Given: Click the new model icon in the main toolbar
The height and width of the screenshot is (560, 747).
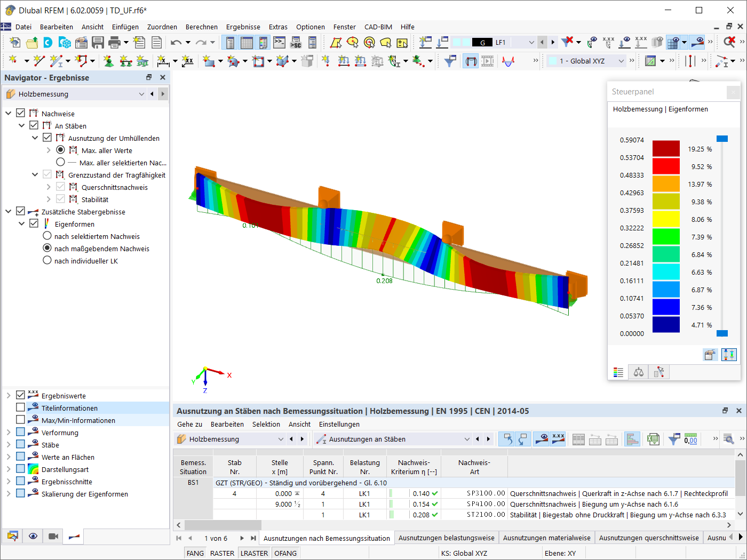Looking at the screenshot, I should (x=15, y=42).
